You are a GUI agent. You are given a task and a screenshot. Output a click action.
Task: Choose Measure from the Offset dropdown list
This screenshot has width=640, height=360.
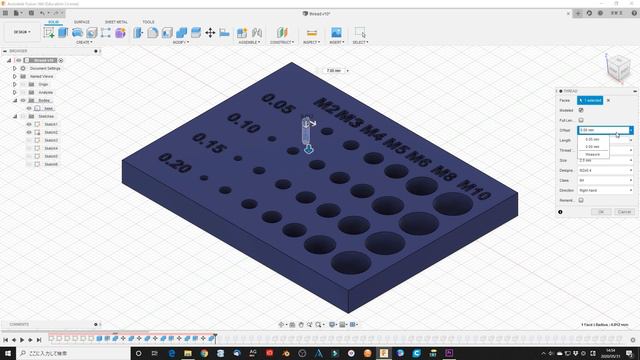593,154
